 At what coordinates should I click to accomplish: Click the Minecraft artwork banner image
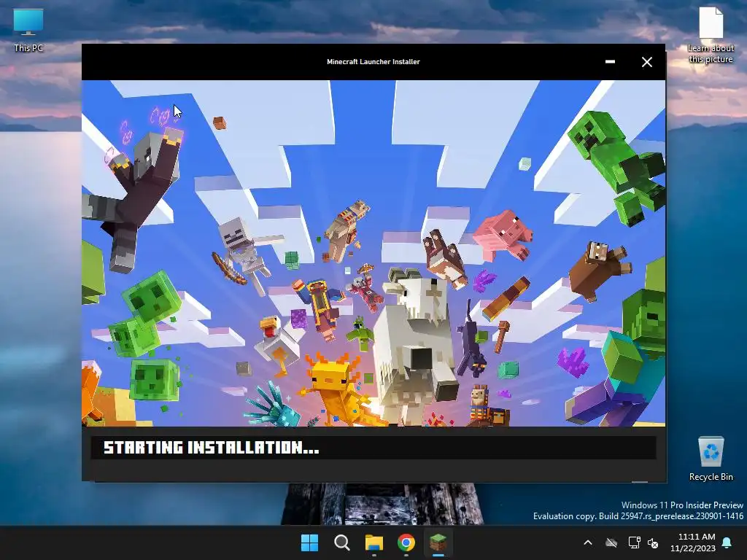pos(373,253)
